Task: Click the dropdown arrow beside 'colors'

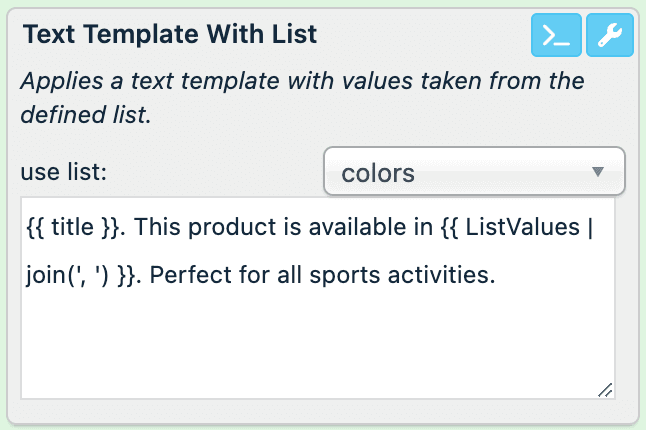Action: [x=598, y=171]
